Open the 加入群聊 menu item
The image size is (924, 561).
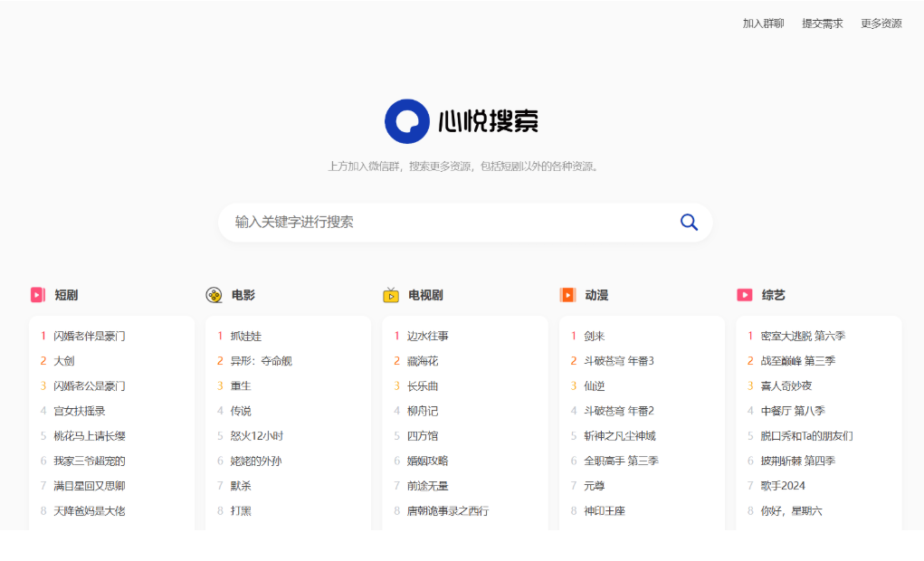(x=763, y=24)
